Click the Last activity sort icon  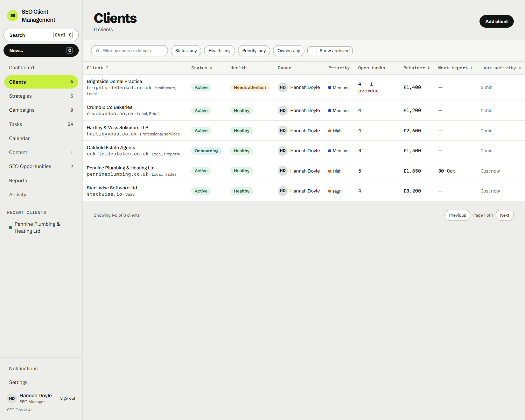(520, 68)
